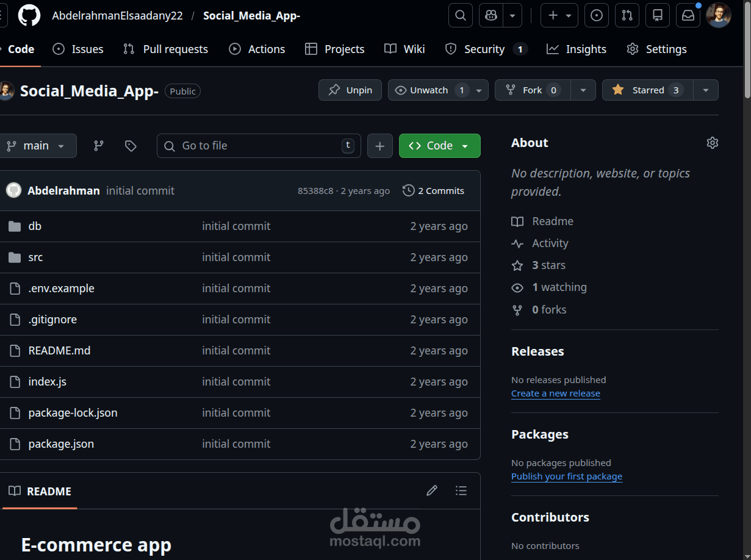Image resolution: width=751 pixels, height=560 pixels.
Task: Open the Releases heading link
Action: pos(537,351)
